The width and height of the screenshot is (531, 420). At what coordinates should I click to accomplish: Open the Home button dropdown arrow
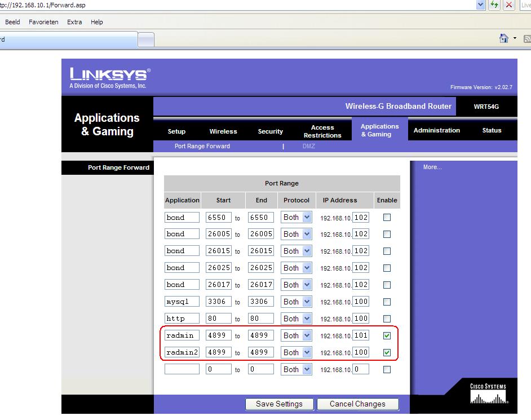[515, 38]
